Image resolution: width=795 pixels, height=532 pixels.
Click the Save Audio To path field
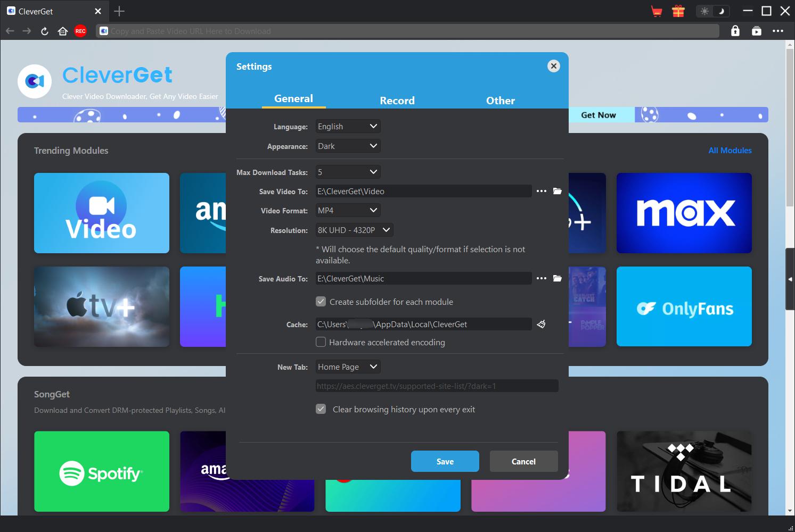pyautogui.click(x=423, y=279)
